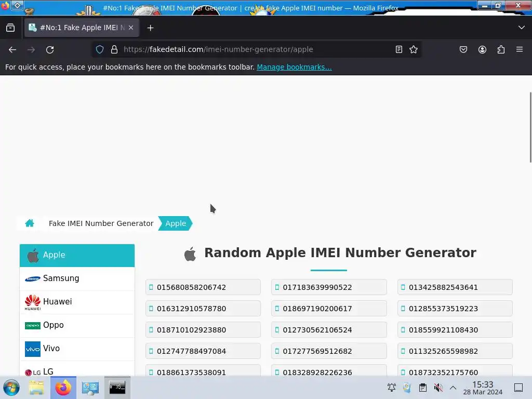Select Oppo in the brand sidebar
532x399 pixels.
(77, 325)
